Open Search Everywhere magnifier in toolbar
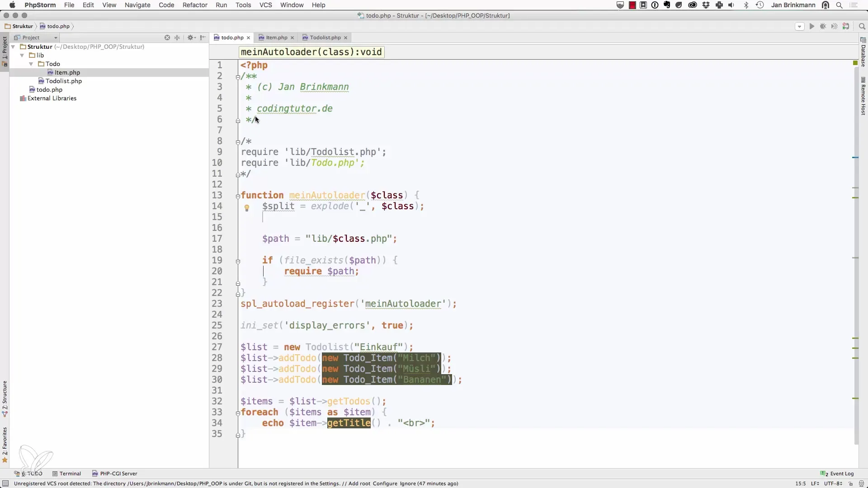868x488 pixels. tap(862, 26)
